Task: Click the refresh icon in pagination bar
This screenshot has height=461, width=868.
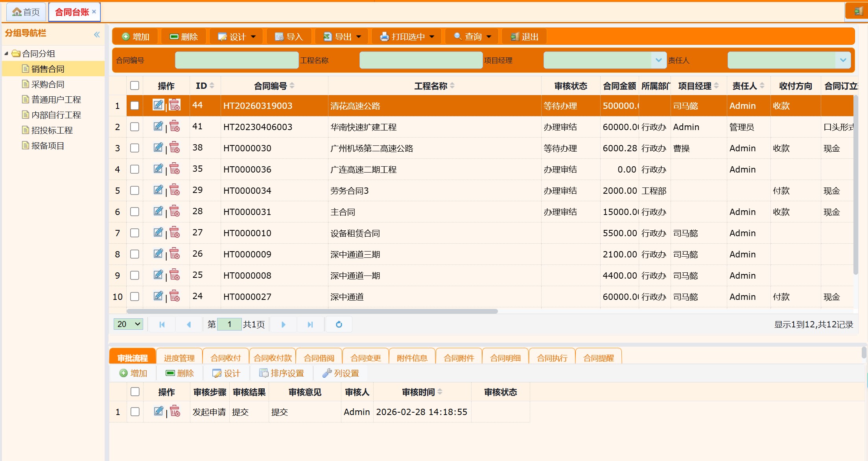Action: click(x=339, y=324)
